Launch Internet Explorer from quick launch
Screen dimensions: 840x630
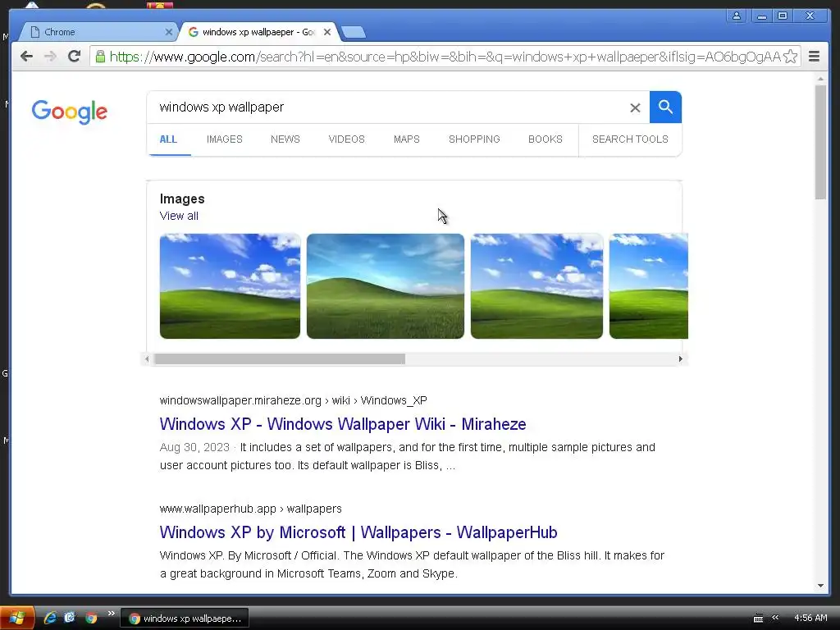pyautogui.click(x=50, y=618)
